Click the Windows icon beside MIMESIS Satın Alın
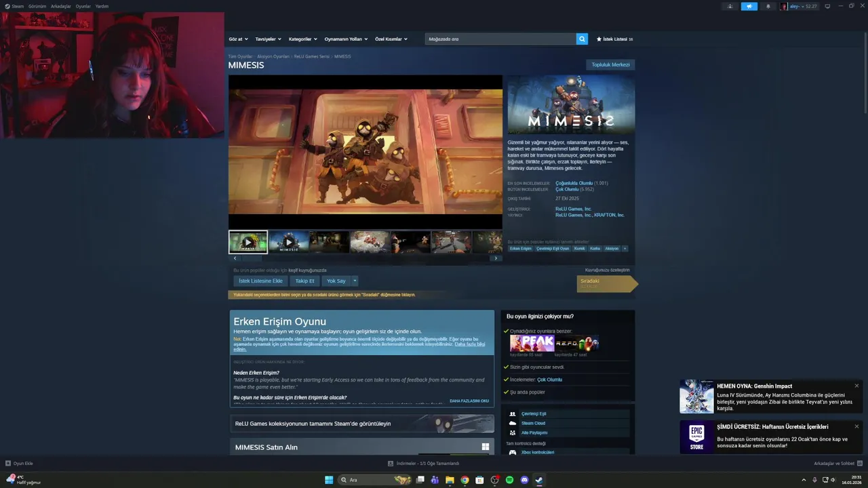Viewport: 868px width, 488px height. [x=486, y=447]
